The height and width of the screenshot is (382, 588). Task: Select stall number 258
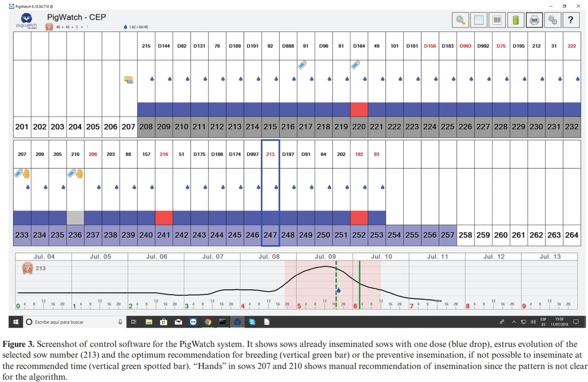click(466, 235)
